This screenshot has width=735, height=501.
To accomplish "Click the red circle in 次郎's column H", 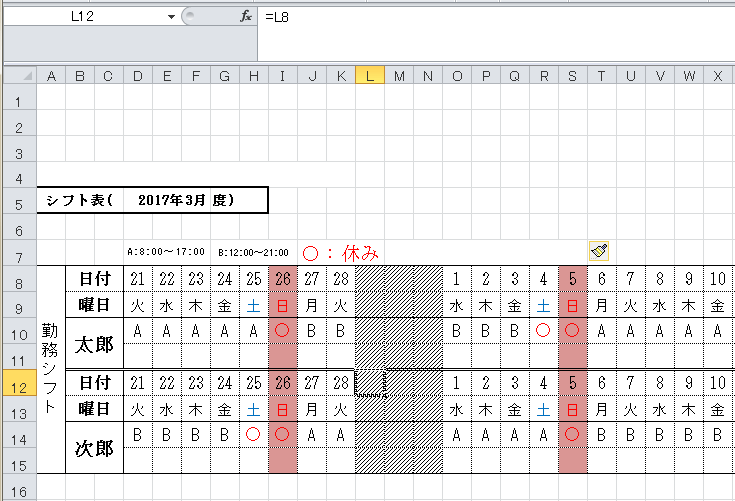I will 253,434.
